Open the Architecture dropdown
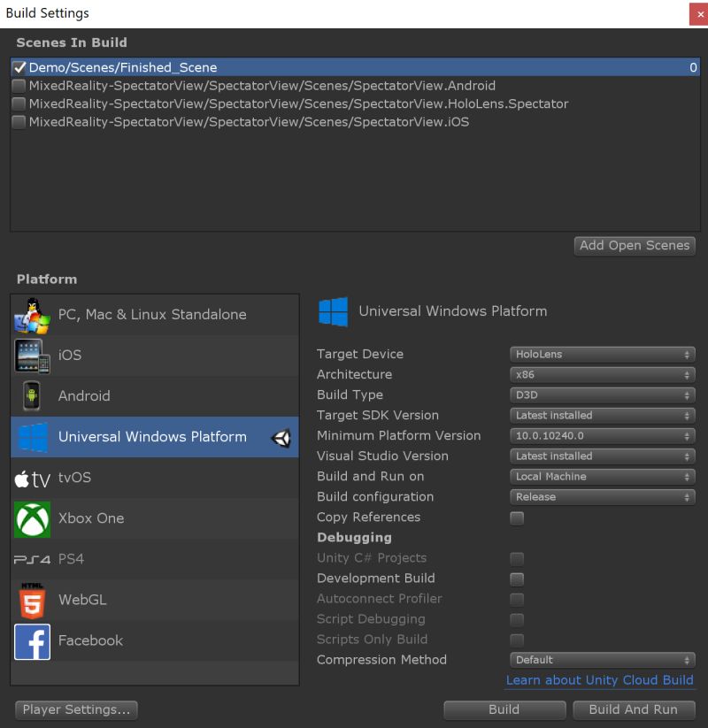This screenshot has width=708, height=728. tap(602, 374)
